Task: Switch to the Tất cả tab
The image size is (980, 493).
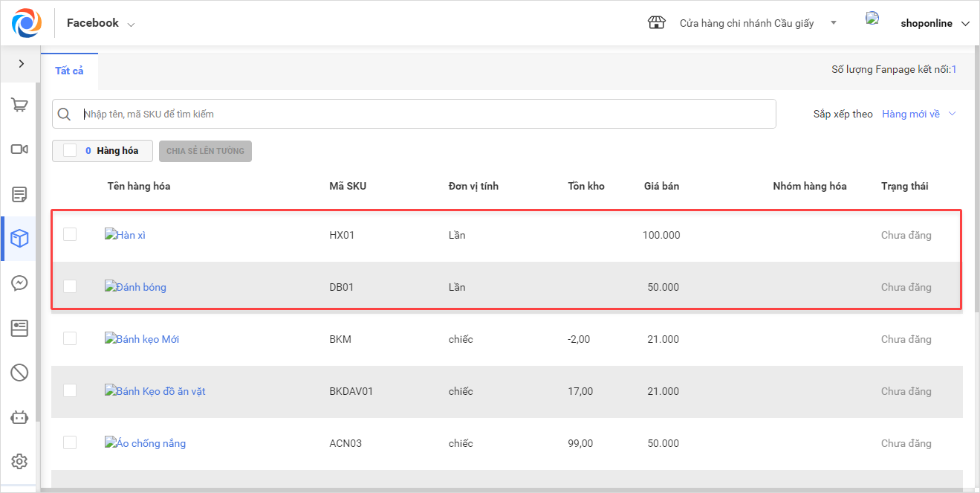Action: (69, 71)
